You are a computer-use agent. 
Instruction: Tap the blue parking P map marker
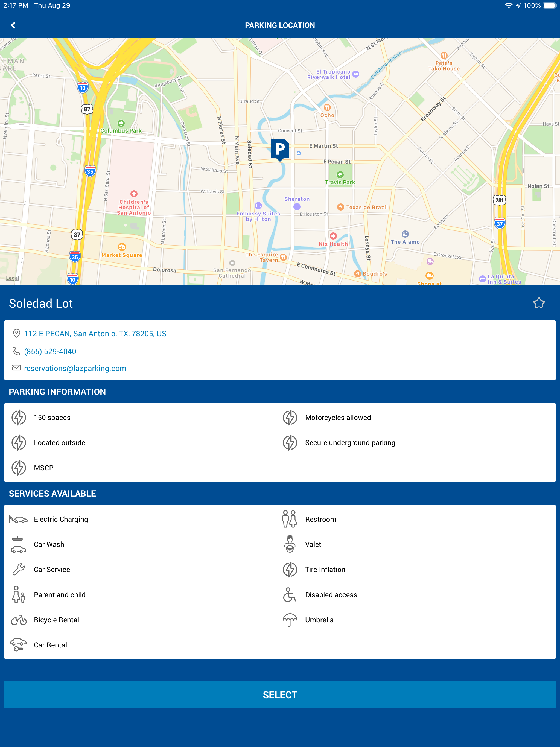[x=280, y=149]
